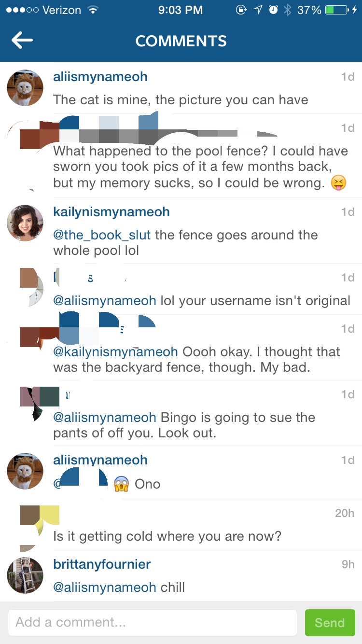Tap the battery icon in the status bar
The height and width of the screenshot is (644, 362).
[x=337, y=10]
